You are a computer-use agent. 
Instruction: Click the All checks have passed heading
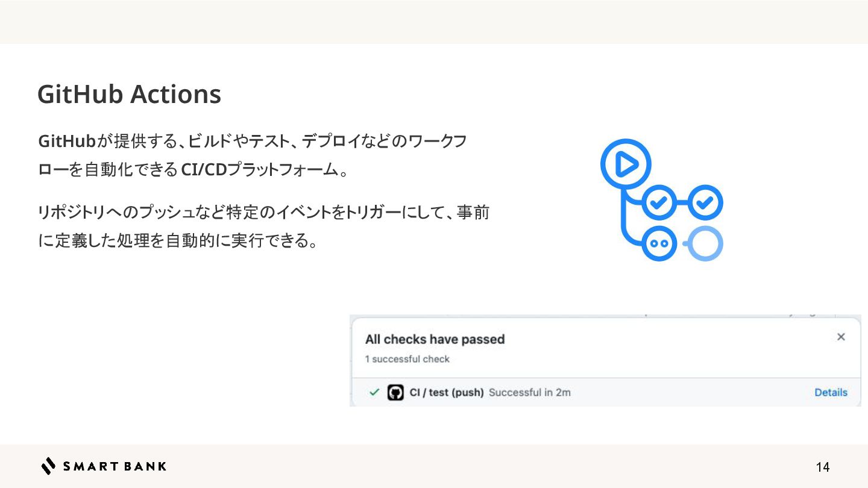435,339
